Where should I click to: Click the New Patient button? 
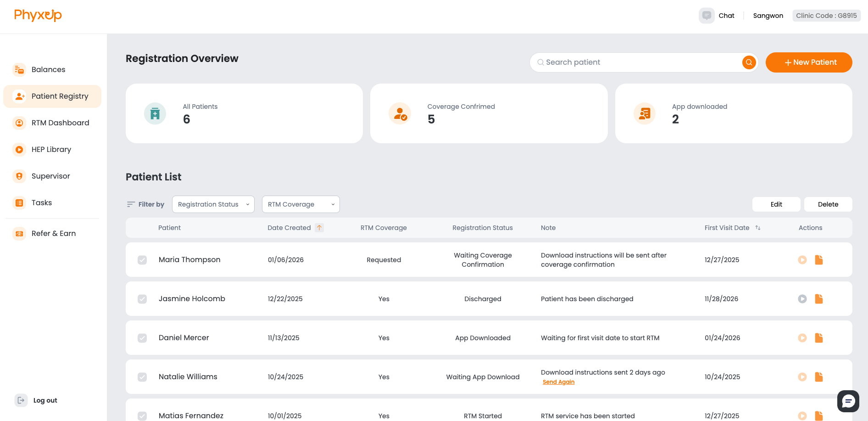(x=809, y=62)
